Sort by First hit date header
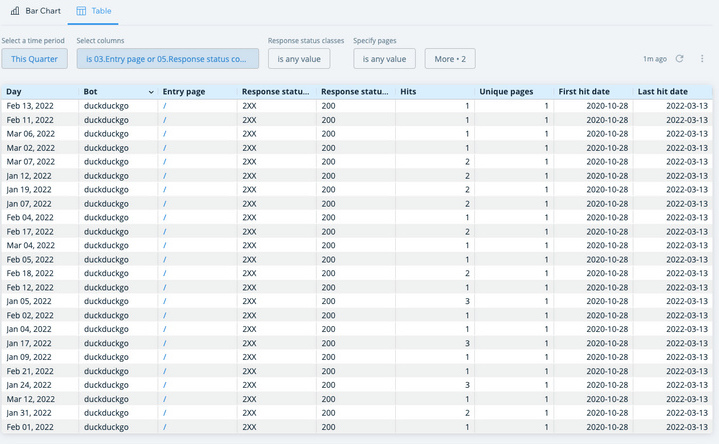 [x=584, y=92]
